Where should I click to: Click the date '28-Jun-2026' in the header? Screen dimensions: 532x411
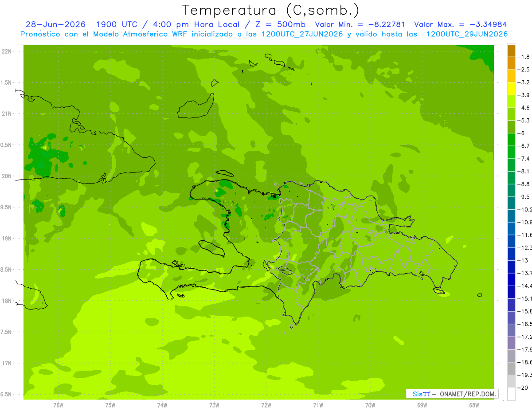tap(55, 24)
